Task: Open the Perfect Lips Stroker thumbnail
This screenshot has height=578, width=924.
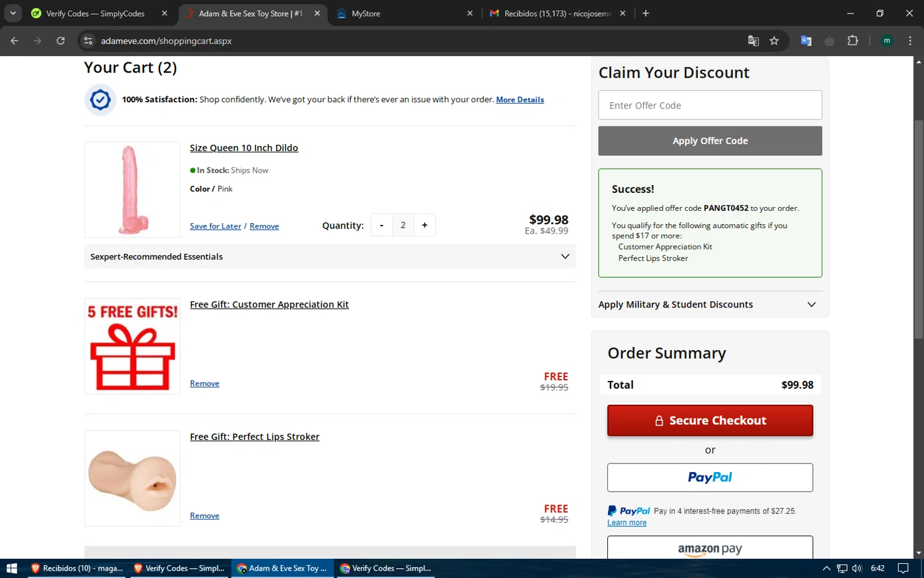Action: coord(132,478)
